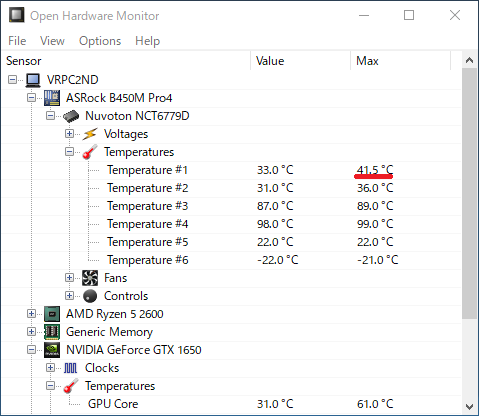Viewport: 479px width, 416px height.
Task: Expand the Fans node
Action: 69,278
